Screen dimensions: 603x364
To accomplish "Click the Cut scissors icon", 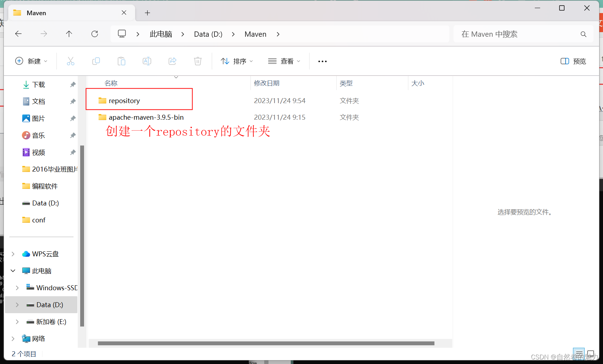I will [x=71, y=61].
